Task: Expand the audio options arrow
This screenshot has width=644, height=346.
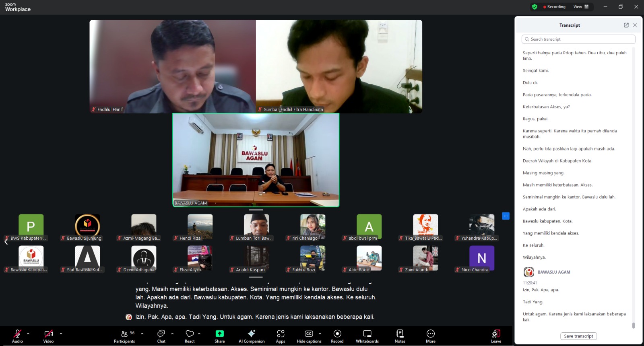Action: 28,334
